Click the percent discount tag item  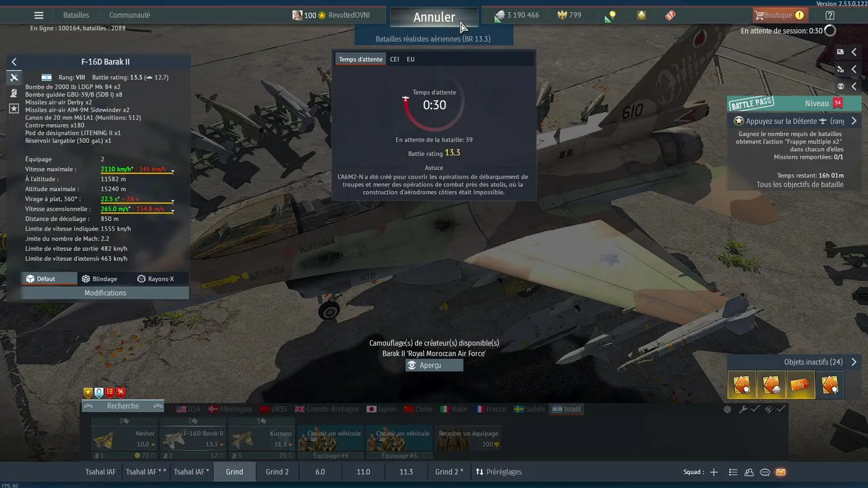pos(800,384)
